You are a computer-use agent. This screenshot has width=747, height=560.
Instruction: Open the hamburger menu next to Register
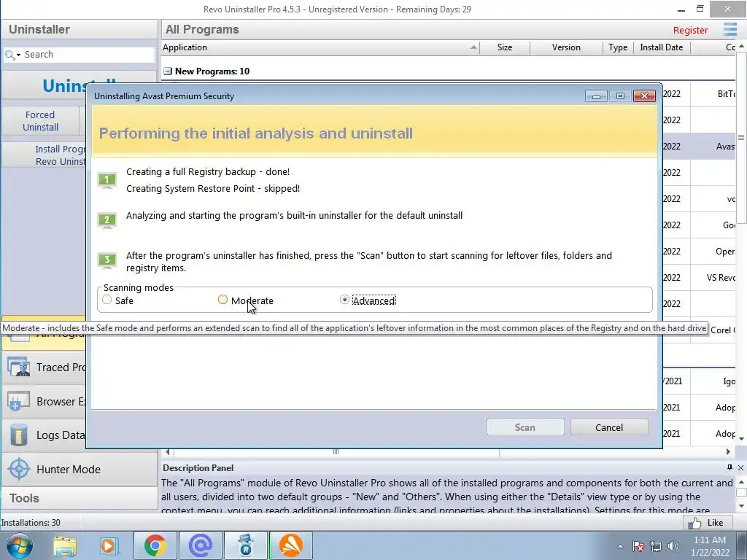coord(729,29)
